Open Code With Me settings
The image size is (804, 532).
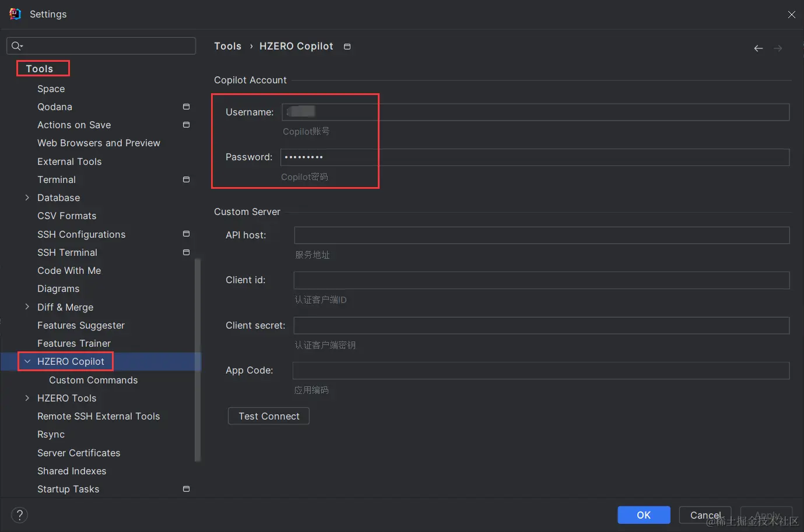(69, 270)
